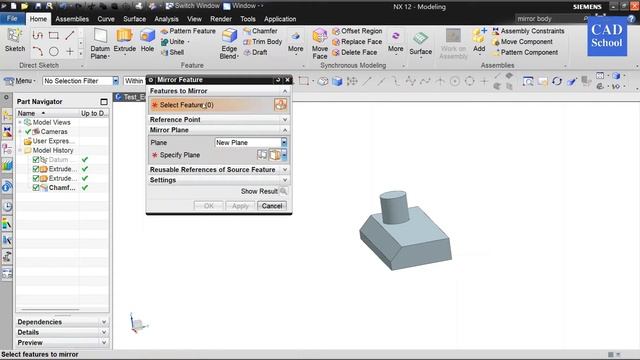Click the Switch Window button

(x=192, y=6)
